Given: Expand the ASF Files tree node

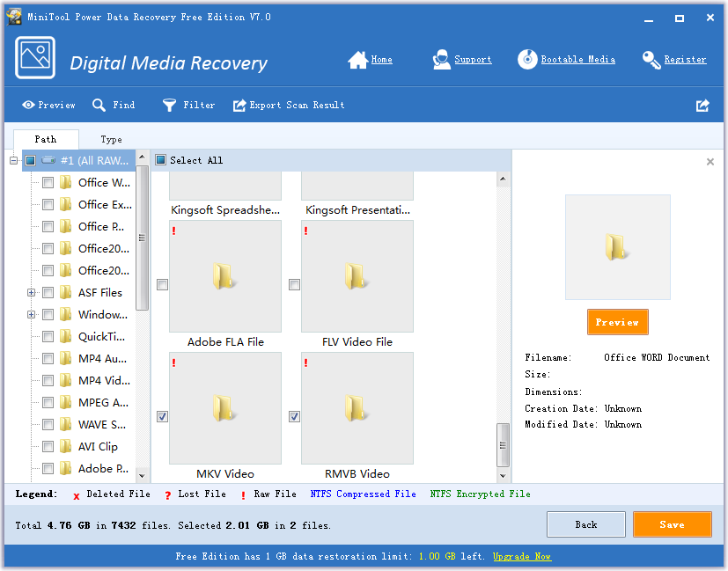Looking at the screenshot, I should (x=31, y=292).
